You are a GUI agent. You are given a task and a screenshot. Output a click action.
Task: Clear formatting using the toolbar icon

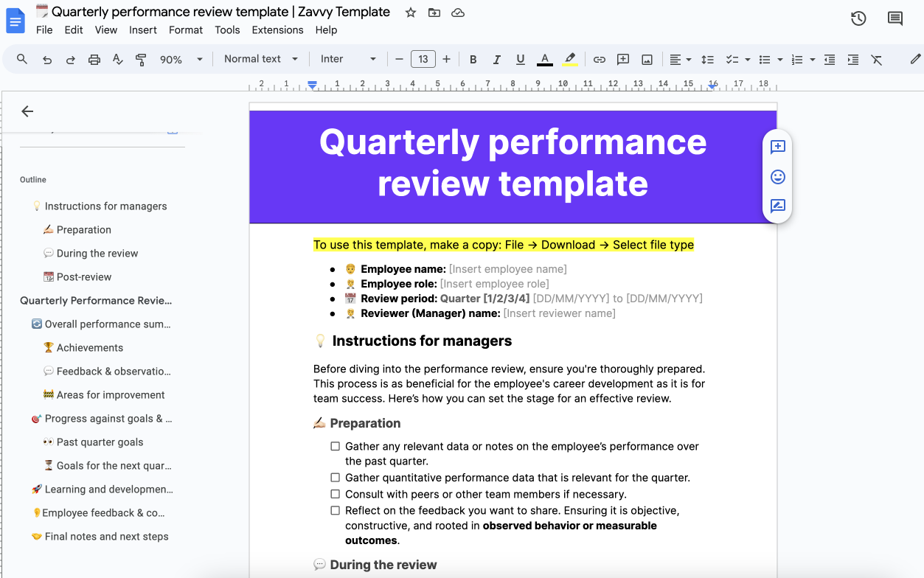click(877, 58)
